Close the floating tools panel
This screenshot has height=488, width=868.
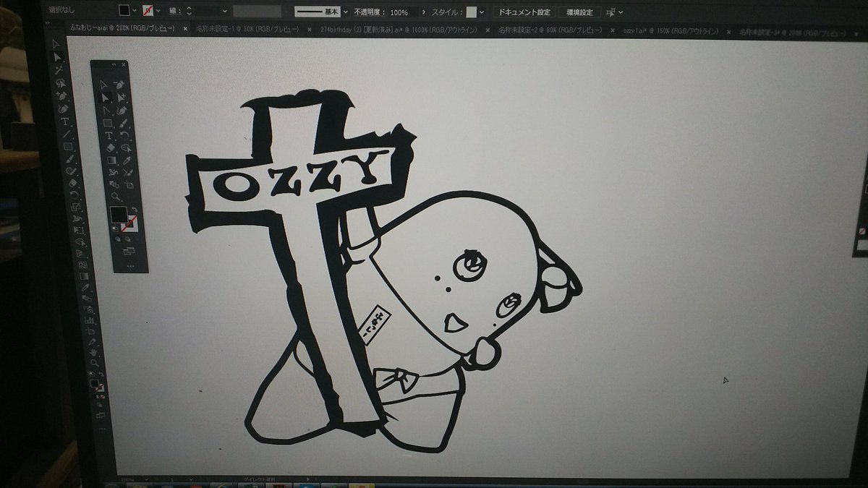[124, 65]
